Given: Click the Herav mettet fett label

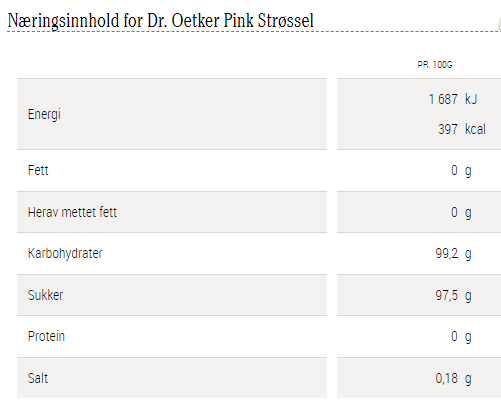Looking at the screenshot, I should click(x=72, y=212).
